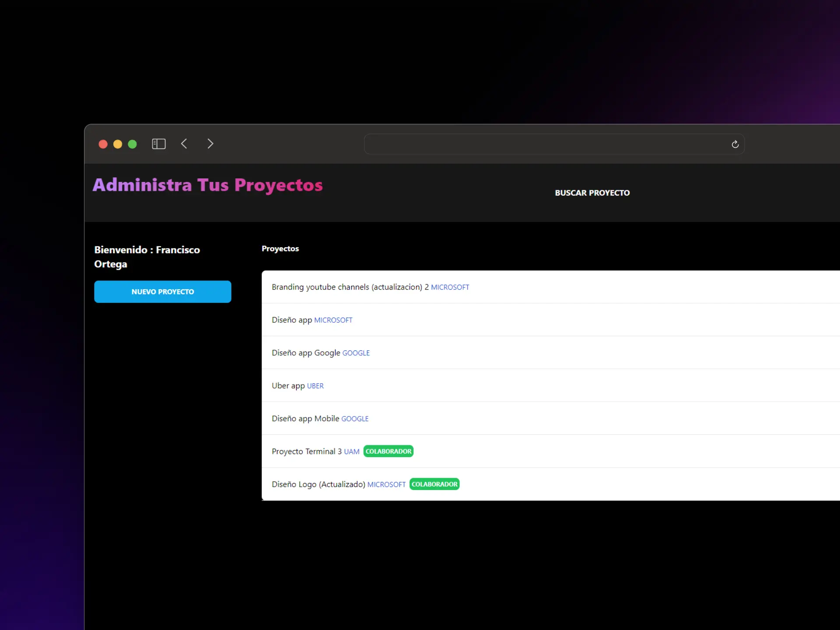Click the Administra Tus Proyectos heading

(x=207, y=185)
